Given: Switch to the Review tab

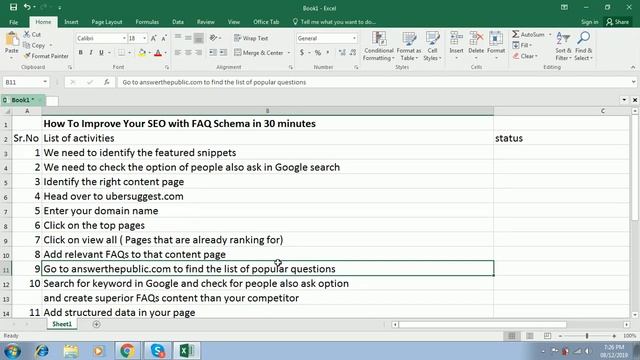Looking at the screenshot, I should (205, 22).
